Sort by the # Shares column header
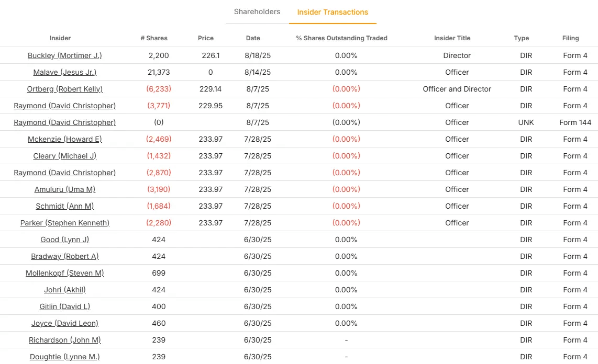 155,38
